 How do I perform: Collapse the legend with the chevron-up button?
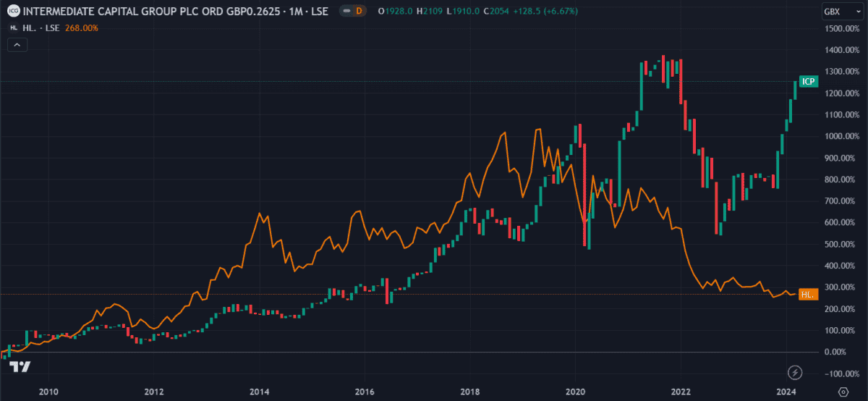[17, 44]
